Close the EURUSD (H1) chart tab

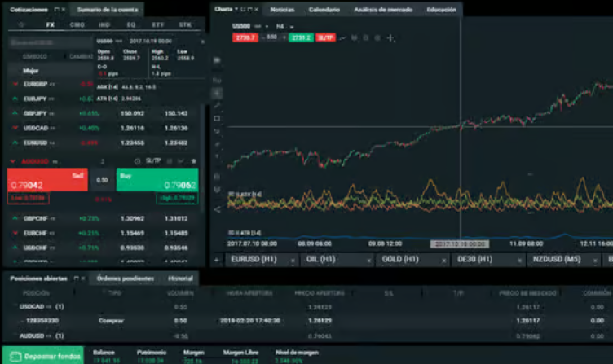coord(293,260)
